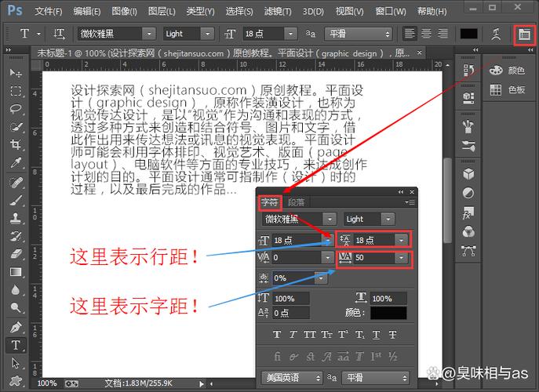
Task: Select the Eyedropper tool
Action: coord(16,163)
